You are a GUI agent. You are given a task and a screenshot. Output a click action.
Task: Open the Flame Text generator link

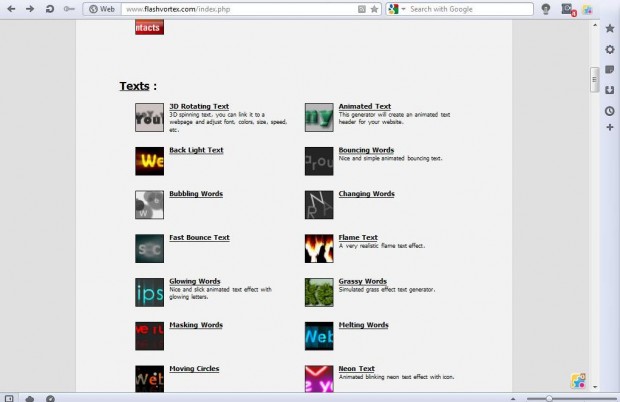point(358,238)
